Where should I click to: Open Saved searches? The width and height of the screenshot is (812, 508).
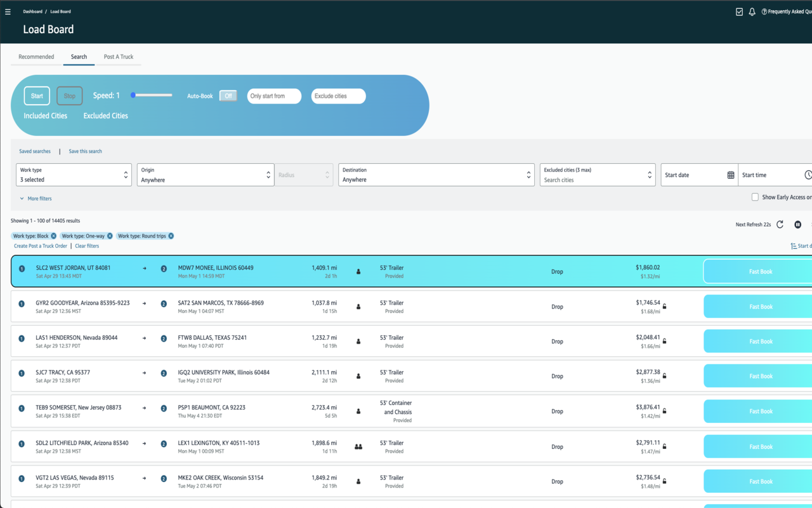pyautogui.click(x=35, y=151)
